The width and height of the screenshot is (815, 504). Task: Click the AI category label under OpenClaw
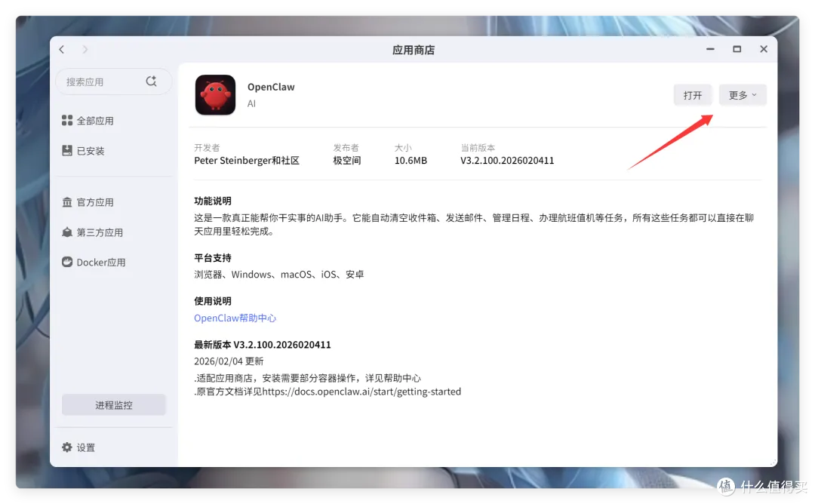[251, 103]
